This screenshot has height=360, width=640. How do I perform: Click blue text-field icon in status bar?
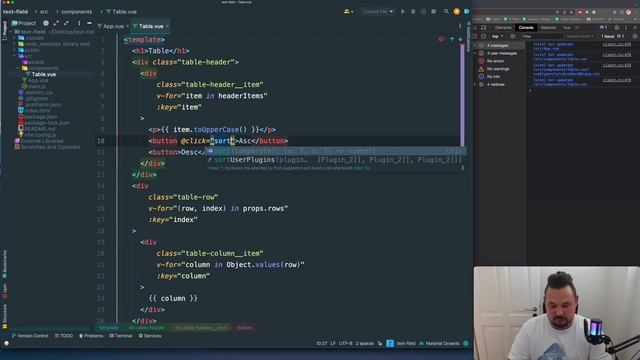pyautogui.click(x=390, y=343)
